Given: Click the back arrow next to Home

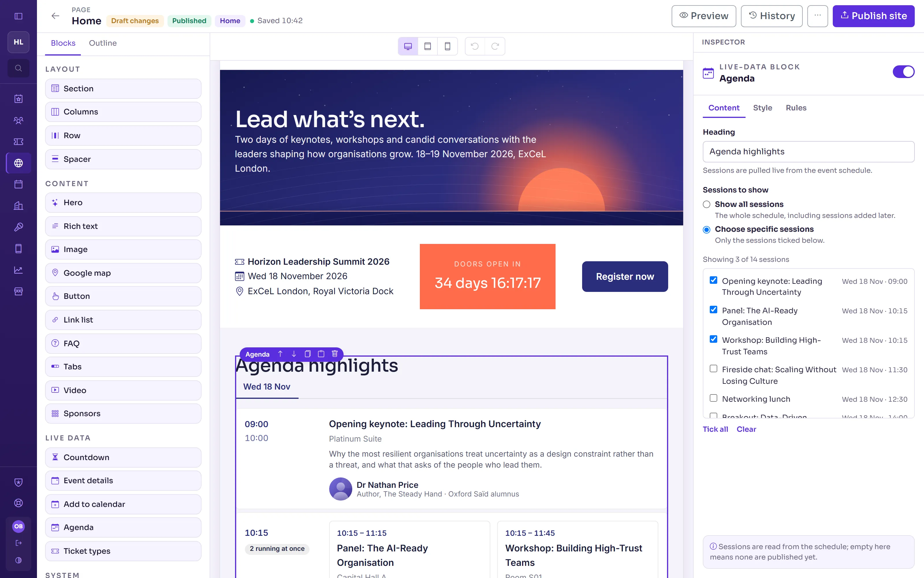Looking at the screenshot, I should (55, 16).
